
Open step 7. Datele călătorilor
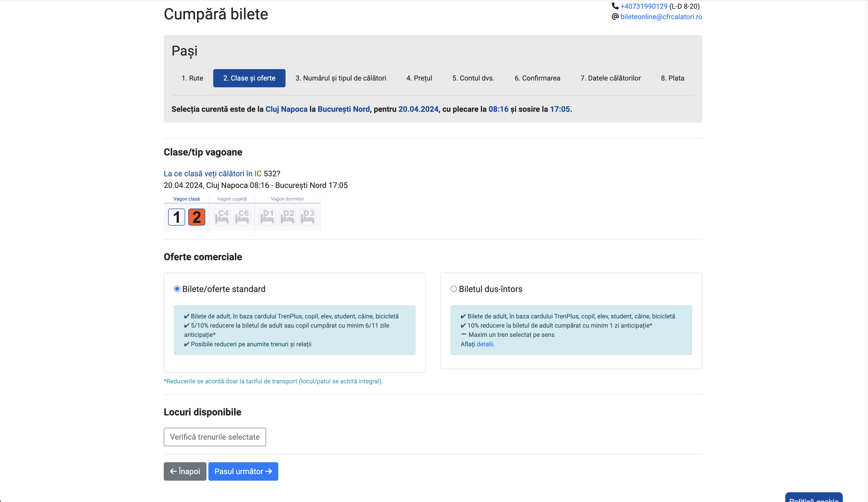click(x=611, y=78)
